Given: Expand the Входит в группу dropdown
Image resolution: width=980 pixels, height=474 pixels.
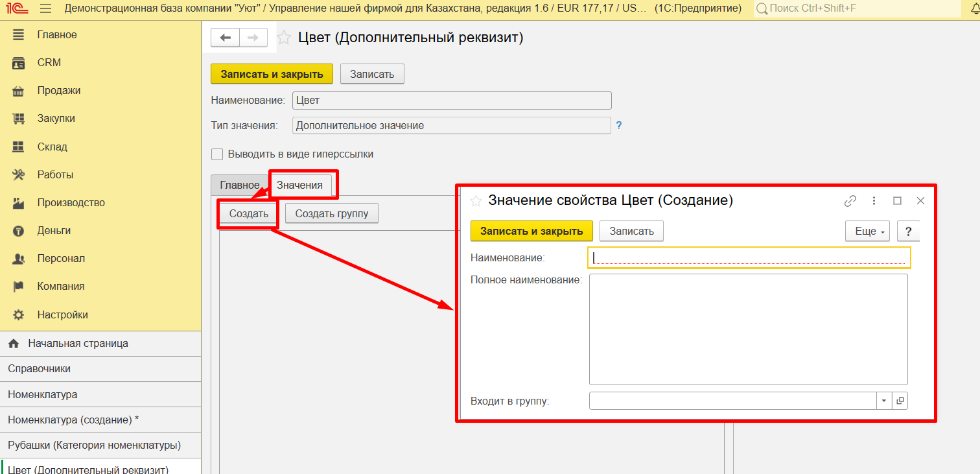Looking at the screenshot, I should tap(884, 401).
